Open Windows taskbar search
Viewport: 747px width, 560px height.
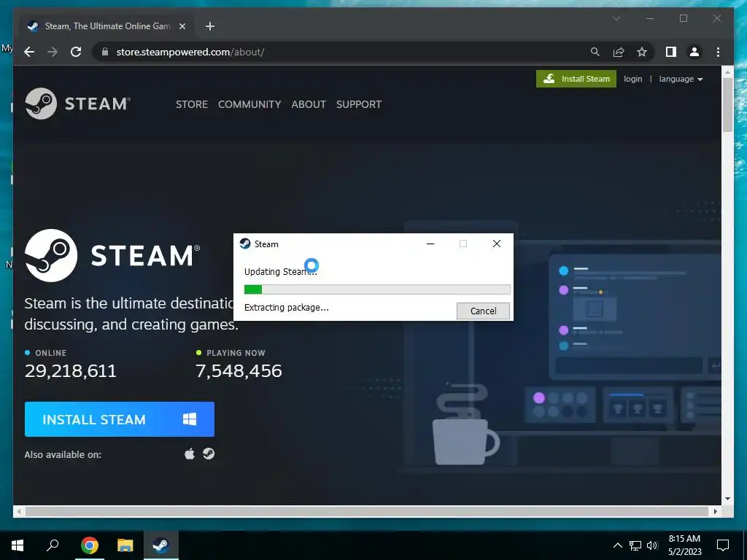(x=53, y=545)
